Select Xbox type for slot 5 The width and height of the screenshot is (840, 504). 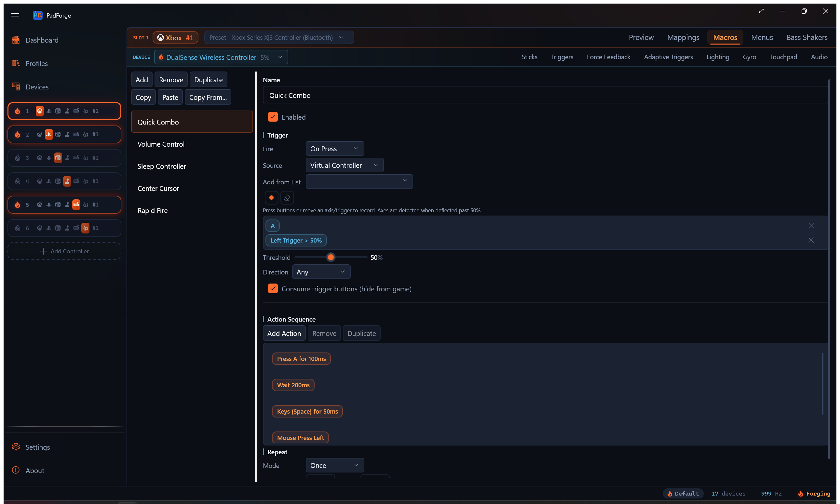point(40,205)
